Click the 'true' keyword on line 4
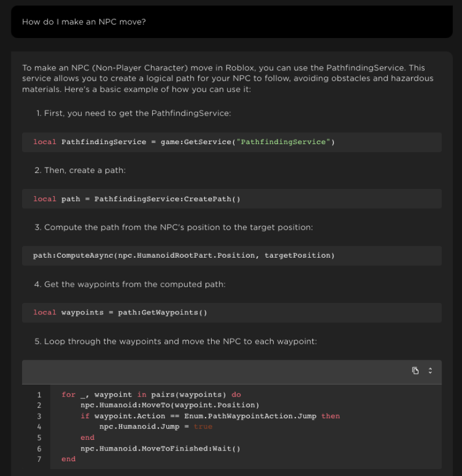This screenshot has width=462, height=476. click(203, 427)
